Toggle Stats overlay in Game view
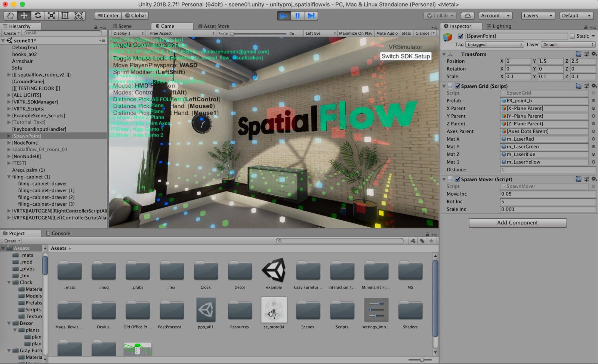The height and width of the screenshot is (364, 598). [x=406, y=33]
